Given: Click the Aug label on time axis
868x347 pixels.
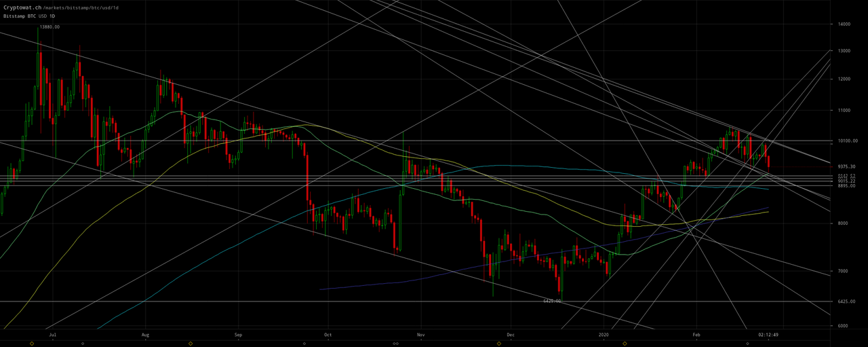Looking at the screenshot, I should coord(145,335).
